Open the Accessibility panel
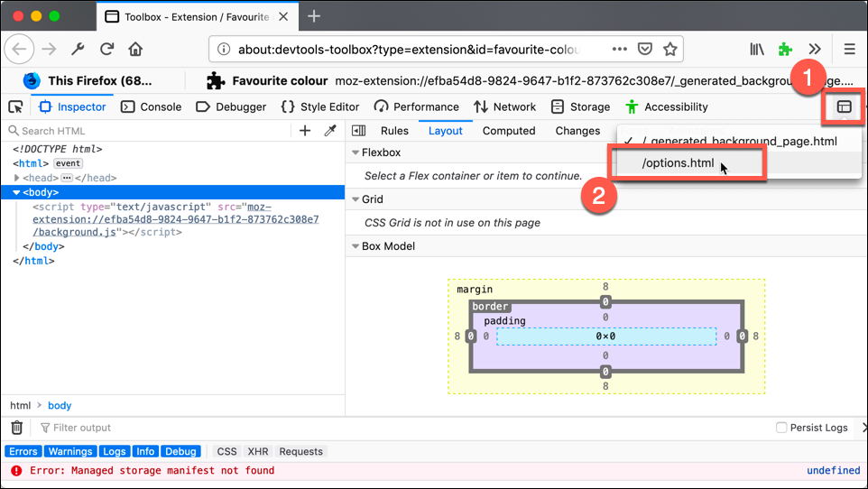This screenshot has width=868, height=489. 667,106
